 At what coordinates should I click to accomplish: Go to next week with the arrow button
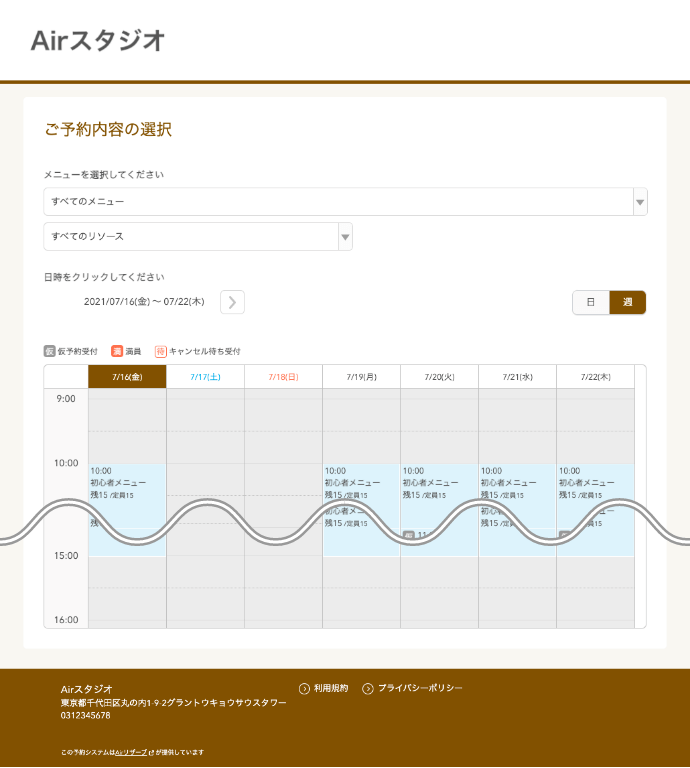click(232, 302)
